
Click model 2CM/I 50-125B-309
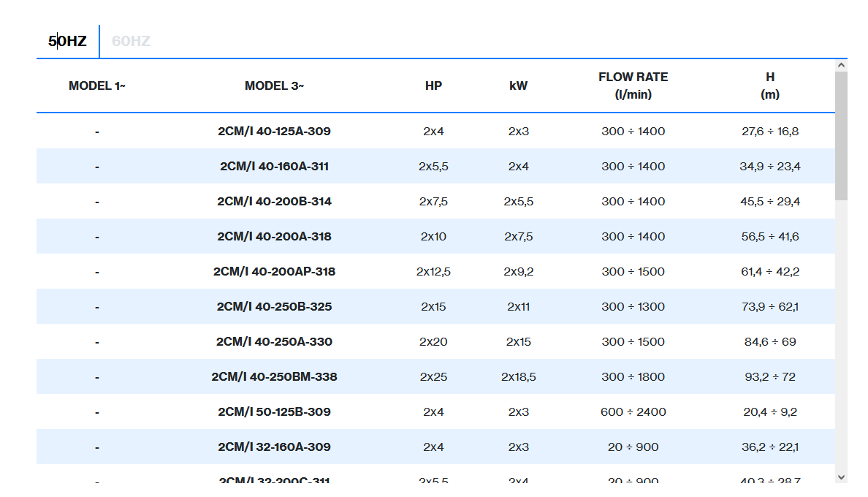274,412
